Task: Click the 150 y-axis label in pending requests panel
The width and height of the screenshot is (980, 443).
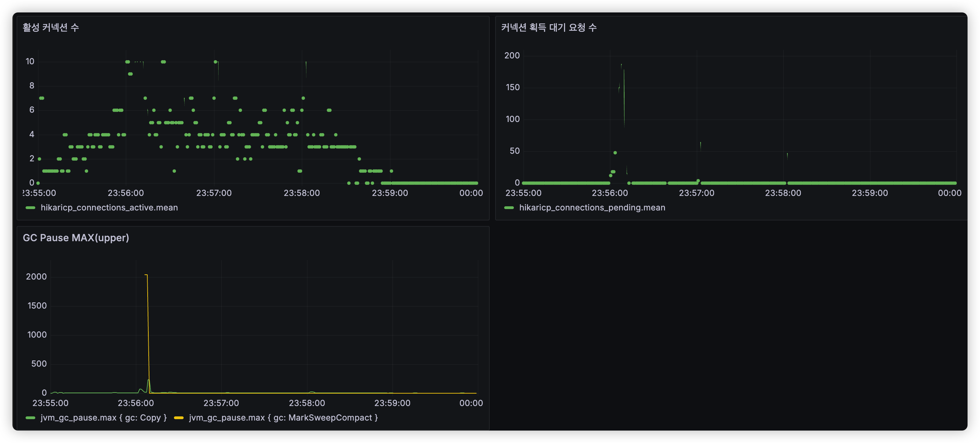Action: 513,87
